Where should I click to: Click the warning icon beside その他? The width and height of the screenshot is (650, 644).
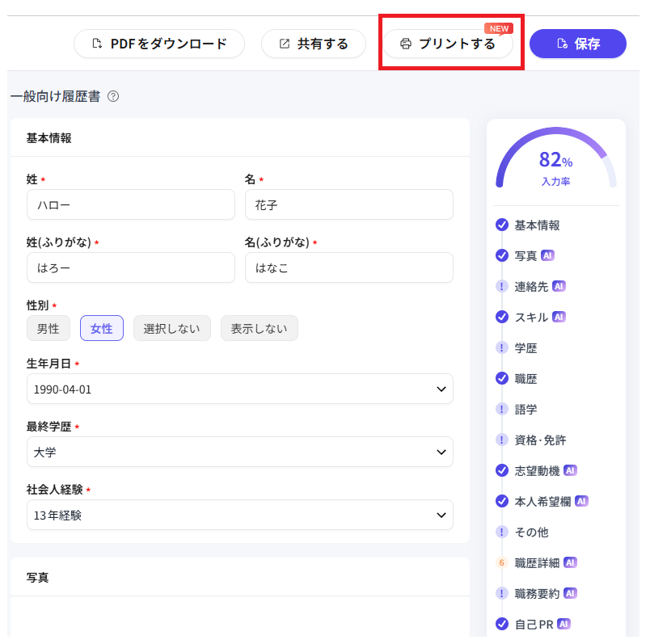tap(501, 531)
